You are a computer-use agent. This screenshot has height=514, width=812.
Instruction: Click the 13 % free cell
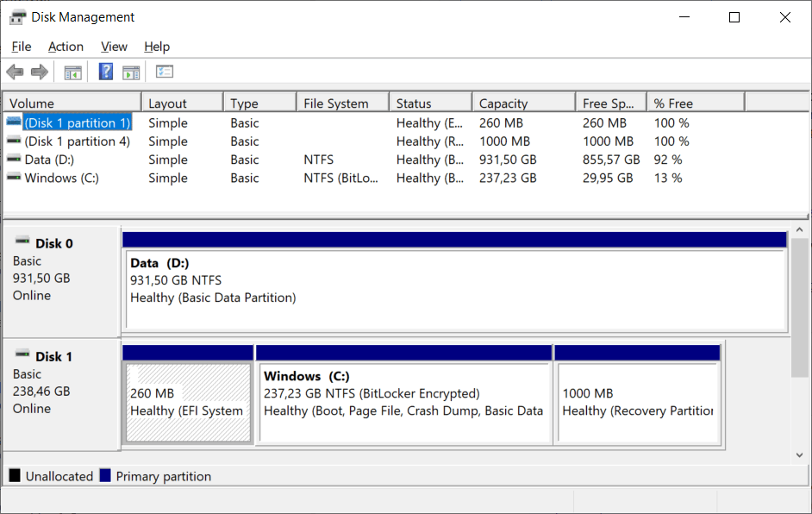point(668,179)
